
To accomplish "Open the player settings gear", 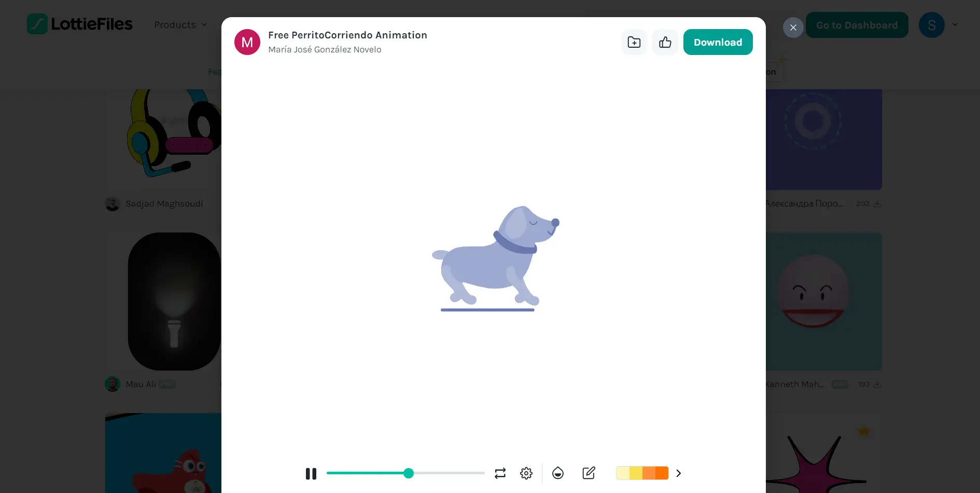I will tap(526, 473).
